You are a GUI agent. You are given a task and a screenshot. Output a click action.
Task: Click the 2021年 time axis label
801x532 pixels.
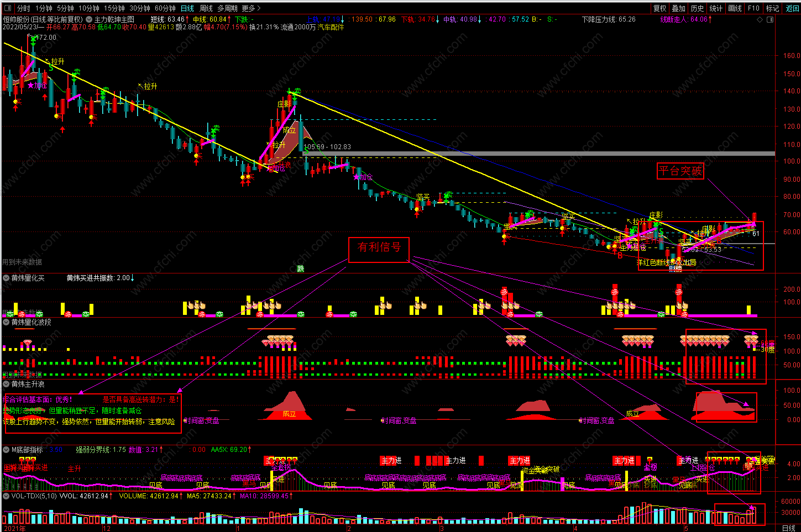pyautogui.click(x=15, y=528)
